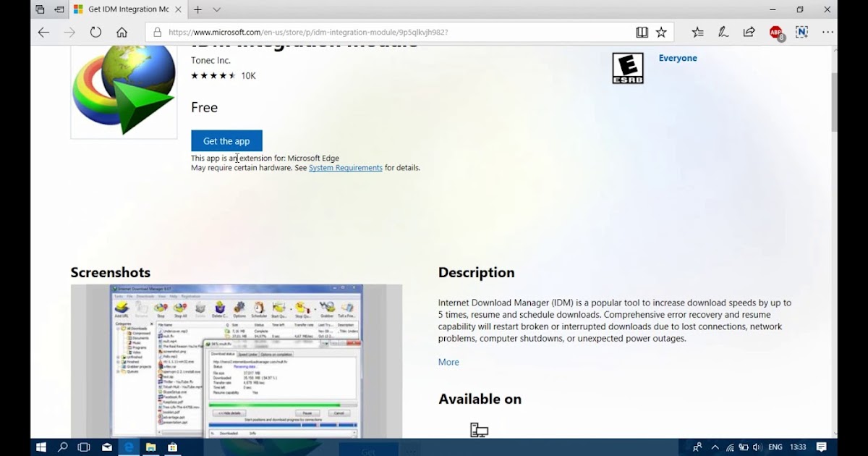868x456 pixels.
Task: Open the People icon in system tray
Action: 697,447
